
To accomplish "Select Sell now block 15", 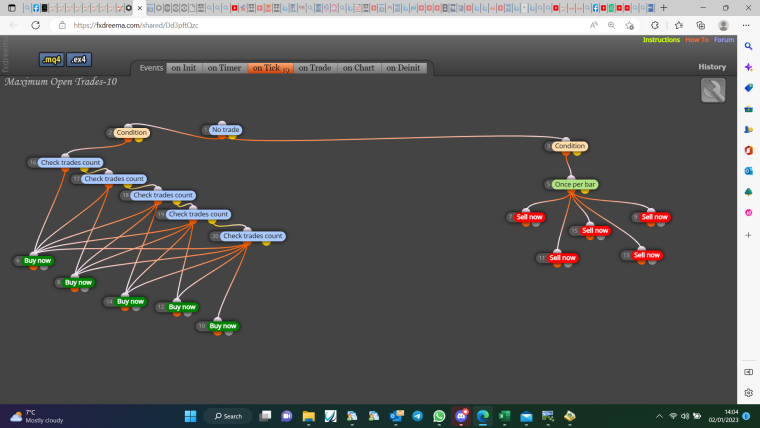I will [x=595, y=231].
